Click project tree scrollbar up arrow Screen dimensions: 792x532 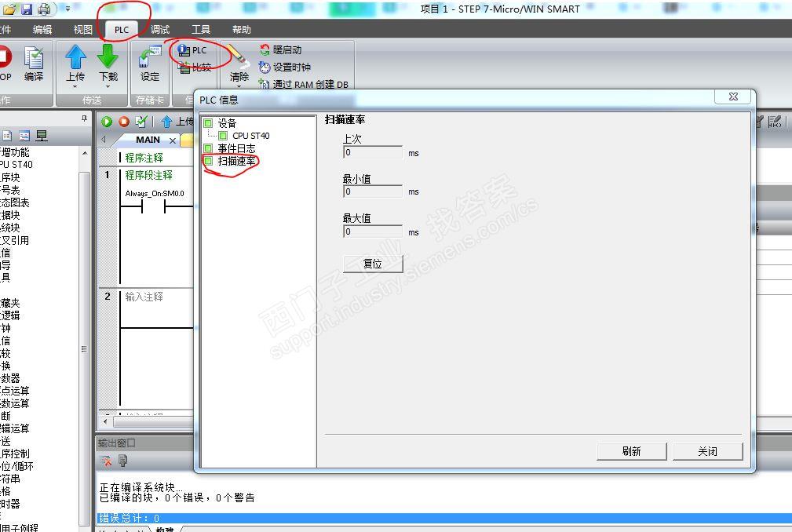pyautogui.click(x=85, y=153)
